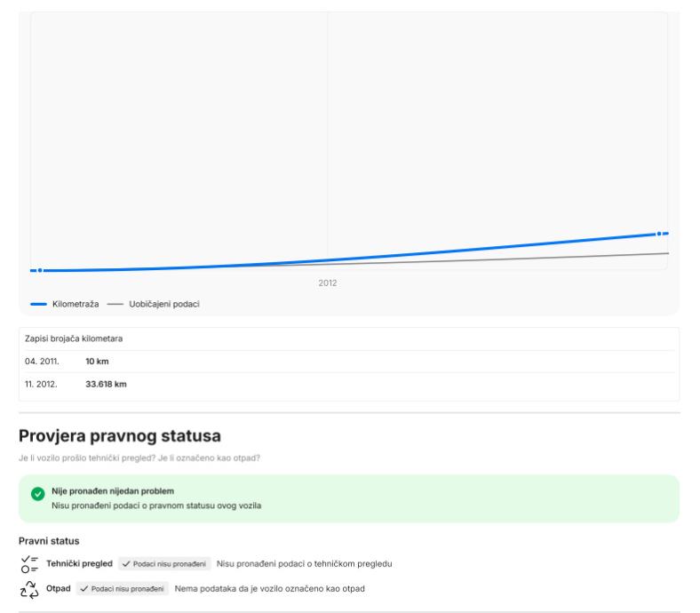Click the Otpad recycling arrows icon
This screenshot has width=700, height=613.
click(29, 589)
